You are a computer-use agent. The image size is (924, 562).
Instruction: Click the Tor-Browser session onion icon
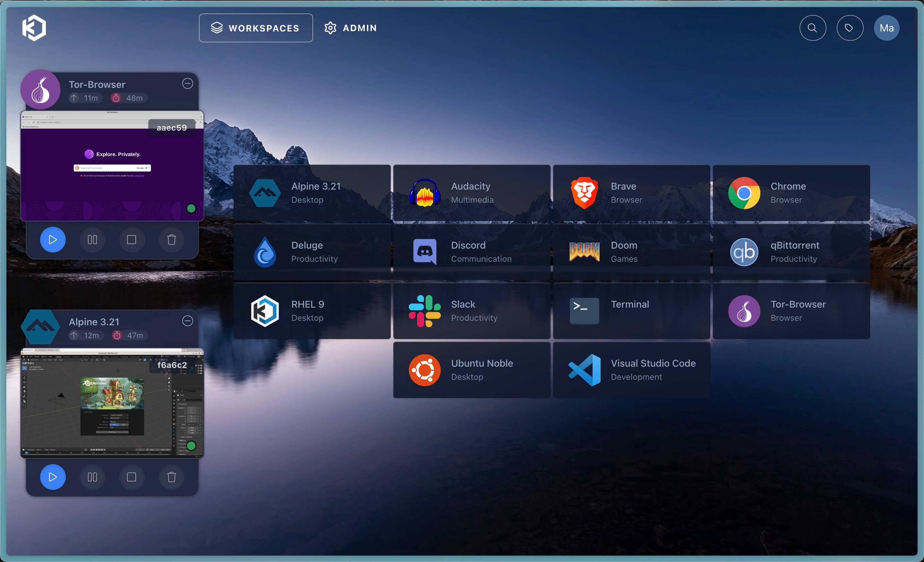click(x=40, y=89)
